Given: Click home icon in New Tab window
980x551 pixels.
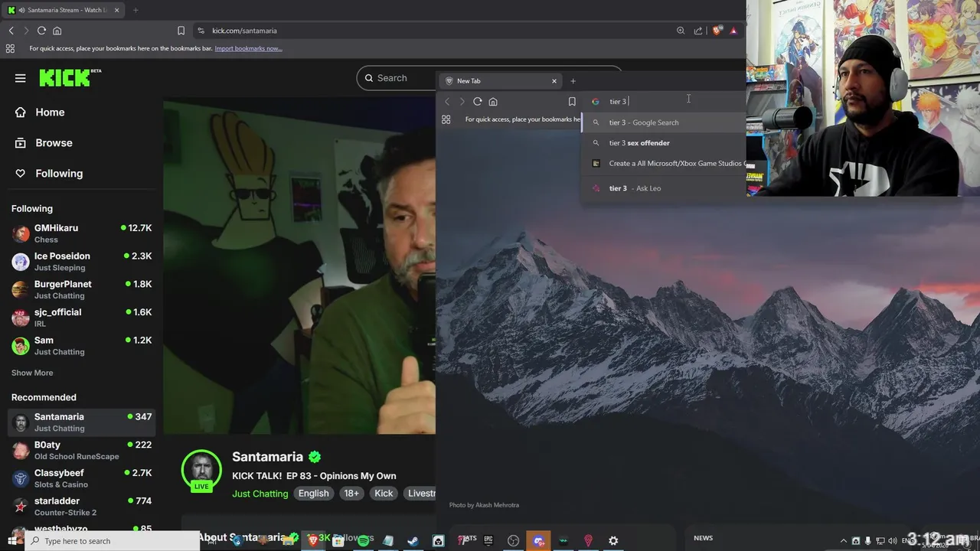Looking at the screenshot, I should point(493,101).
